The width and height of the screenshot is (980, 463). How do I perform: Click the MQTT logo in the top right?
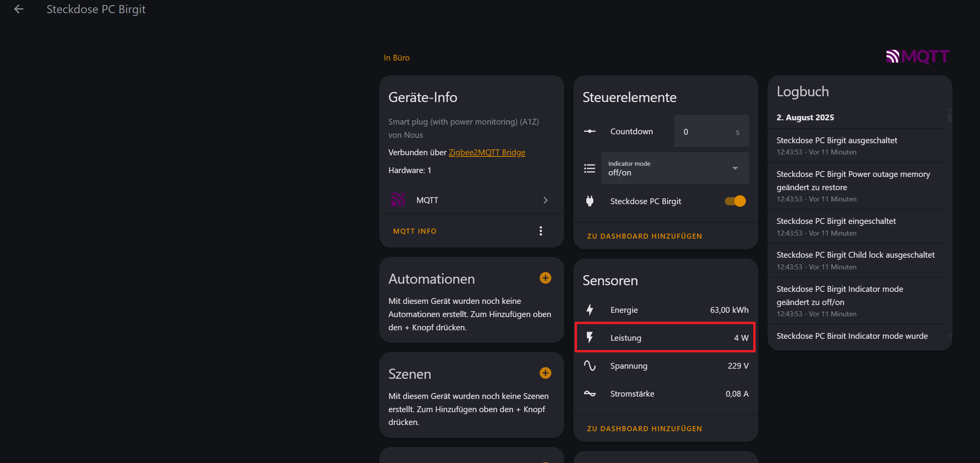pyautogui.click(x=917, y=56)
